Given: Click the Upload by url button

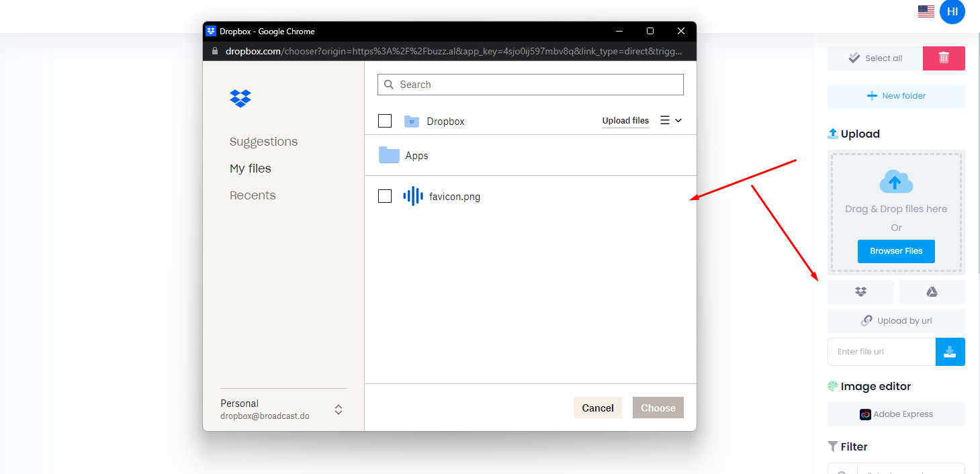Looking at the screenshot, I should 896,321.
